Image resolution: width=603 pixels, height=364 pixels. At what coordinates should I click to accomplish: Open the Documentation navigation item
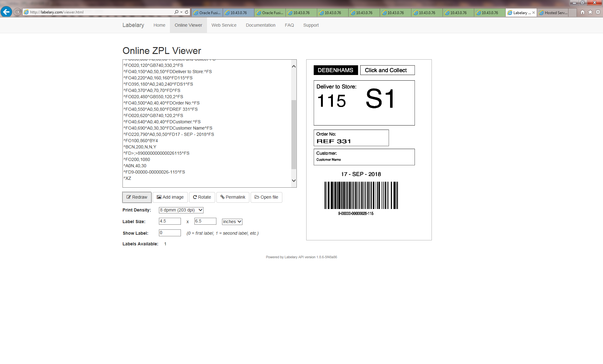pyautogui.click(x=261, y=25)
